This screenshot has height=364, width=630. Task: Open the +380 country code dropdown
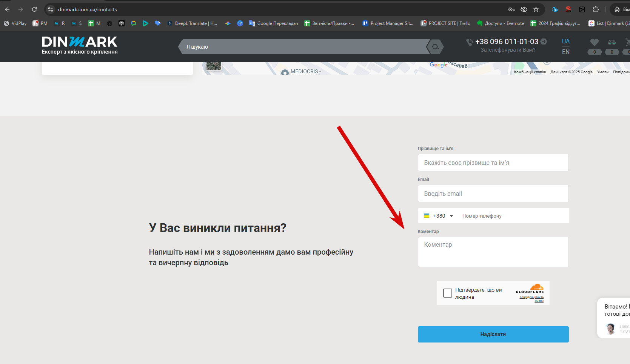coord(439,216)
